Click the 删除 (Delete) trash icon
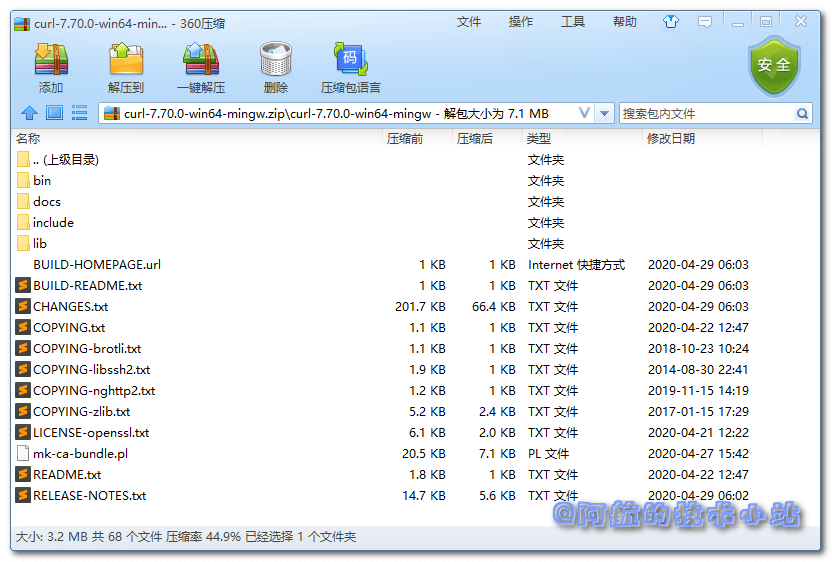The height and width of the screenshot is (562, 832). pos(275,58)
